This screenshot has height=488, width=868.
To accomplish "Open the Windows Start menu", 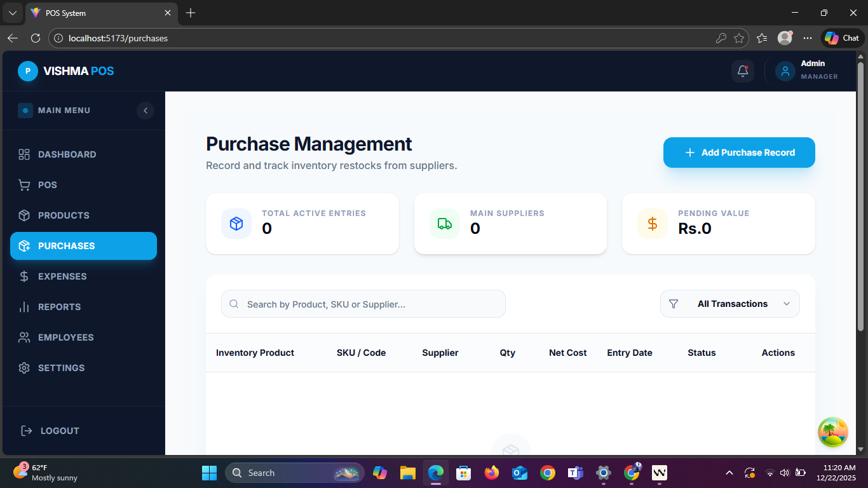I will [x=209, y=473].
